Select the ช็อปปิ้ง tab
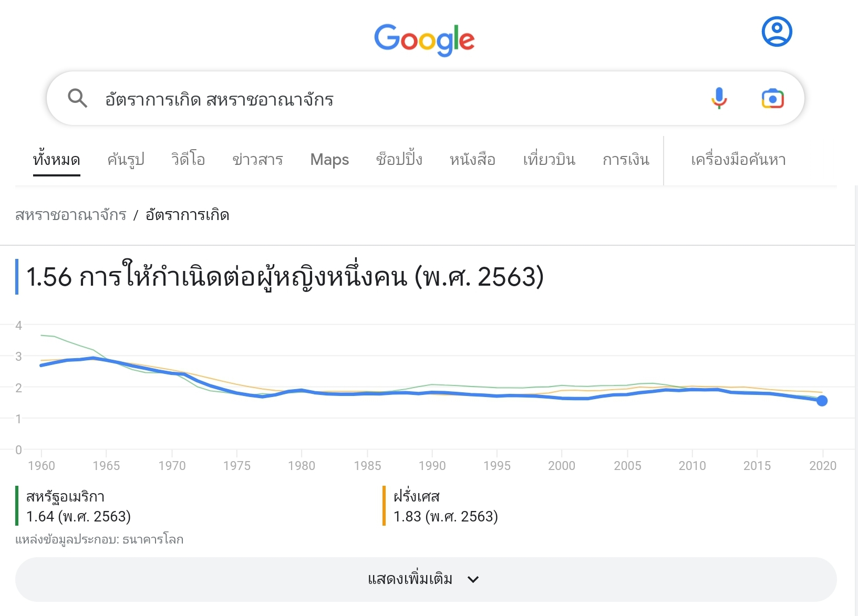Viewport: 858px width, 616px height. click(399, 159)
